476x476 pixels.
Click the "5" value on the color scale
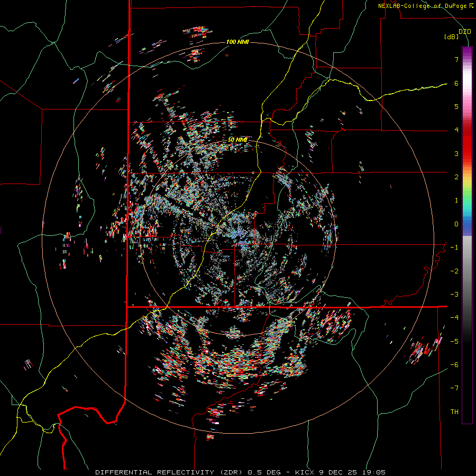pos(456,106)
